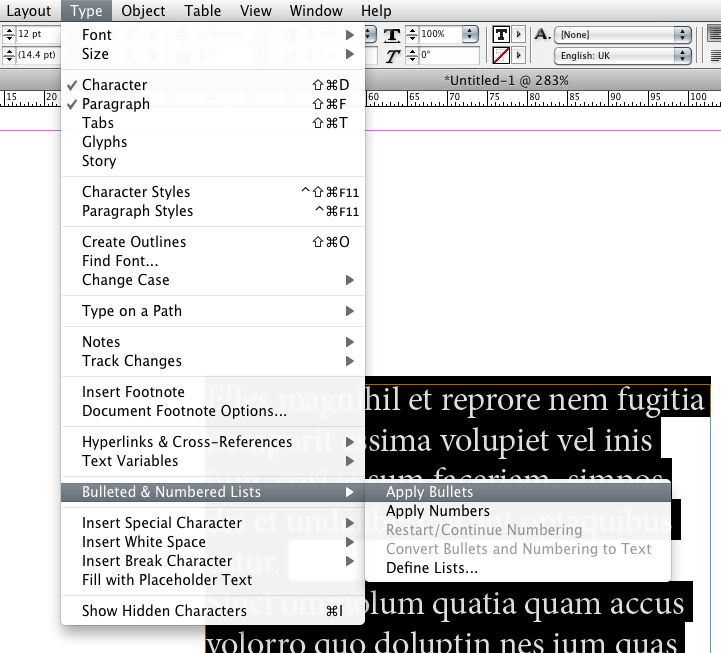This screenshot has width=721, height=653.
Task: Click the stroke none swatch with red slash
Action: pos(501,56)
